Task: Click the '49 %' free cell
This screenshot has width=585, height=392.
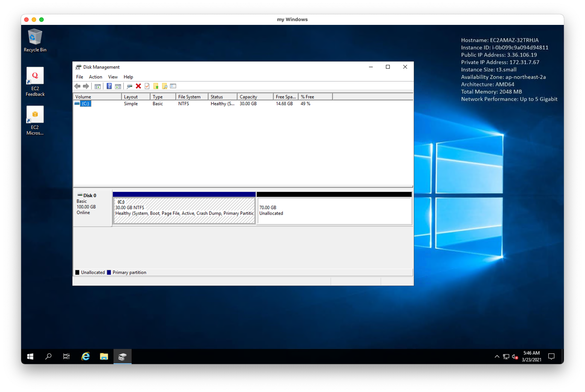Action: pos(305,104)
